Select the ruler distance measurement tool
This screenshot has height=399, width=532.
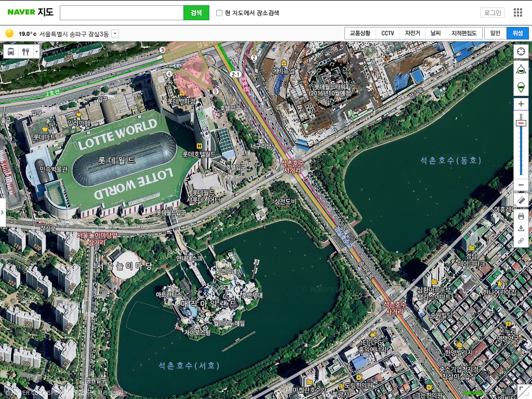[x=521, y=200]
